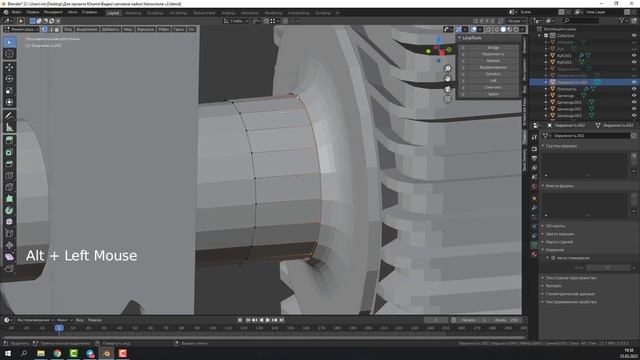This screenshot has width=640, height=360.
Task: Open the Modifiers wrench tab in Properties
Action: 534,208
